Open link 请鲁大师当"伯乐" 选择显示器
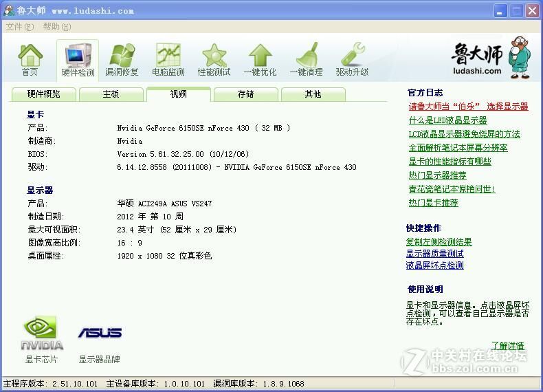Viewport: 543px width, 392px height. pyautogui.click(x=468, y=107)
